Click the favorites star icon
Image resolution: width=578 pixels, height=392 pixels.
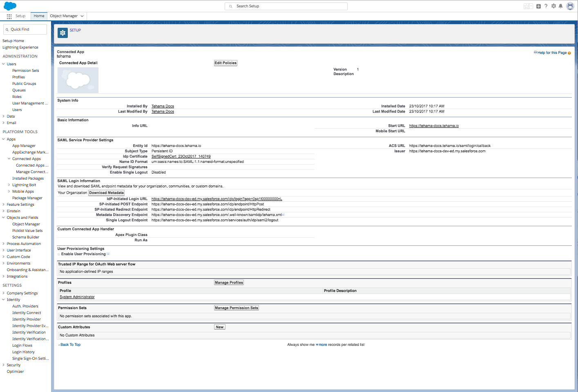pyautogui.click(x=526, y=6)
